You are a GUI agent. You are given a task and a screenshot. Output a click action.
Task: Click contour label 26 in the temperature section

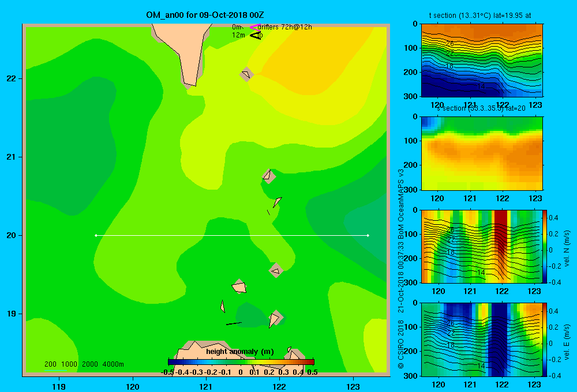[449, 44]
